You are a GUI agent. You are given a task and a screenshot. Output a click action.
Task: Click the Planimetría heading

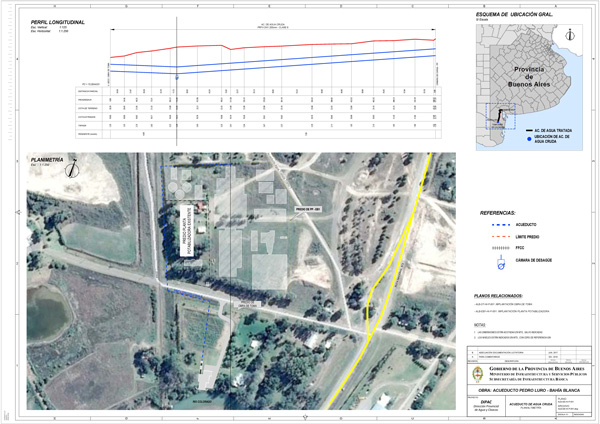tap(48, 158)
